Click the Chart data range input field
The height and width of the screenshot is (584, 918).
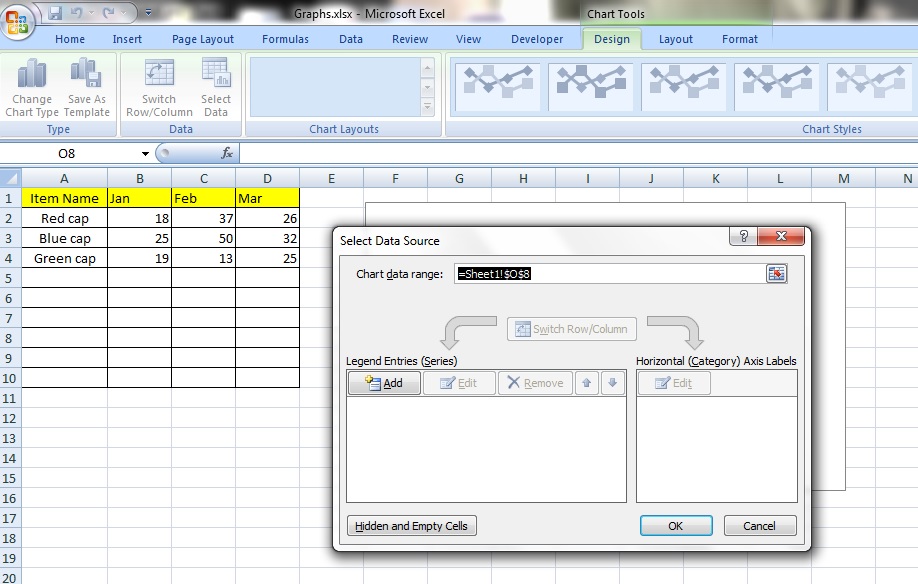click(608, 274)
